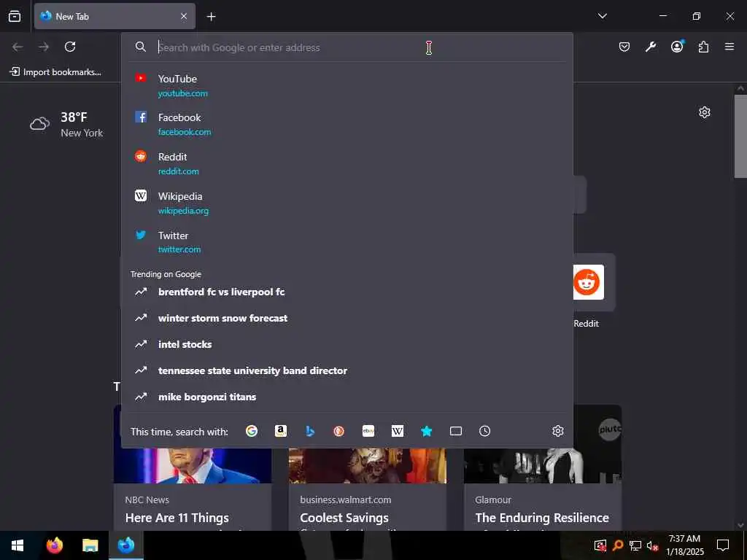Search this time with Bing icon

coord(309,431)
